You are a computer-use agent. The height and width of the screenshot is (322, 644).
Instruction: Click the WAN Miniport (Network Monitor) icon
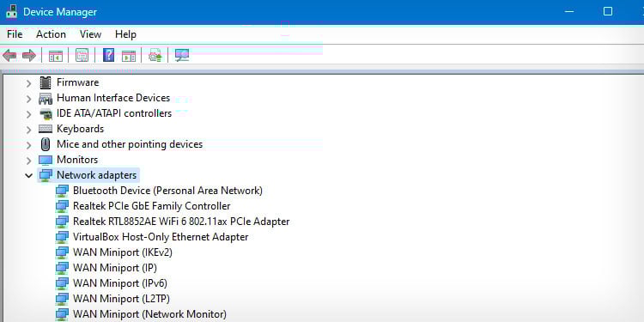click(x=62, y=314)
